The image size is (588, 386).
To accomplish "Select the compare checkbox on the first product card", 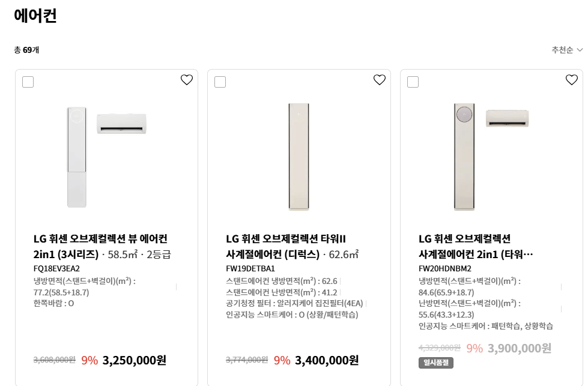I will tap(28, 82).
